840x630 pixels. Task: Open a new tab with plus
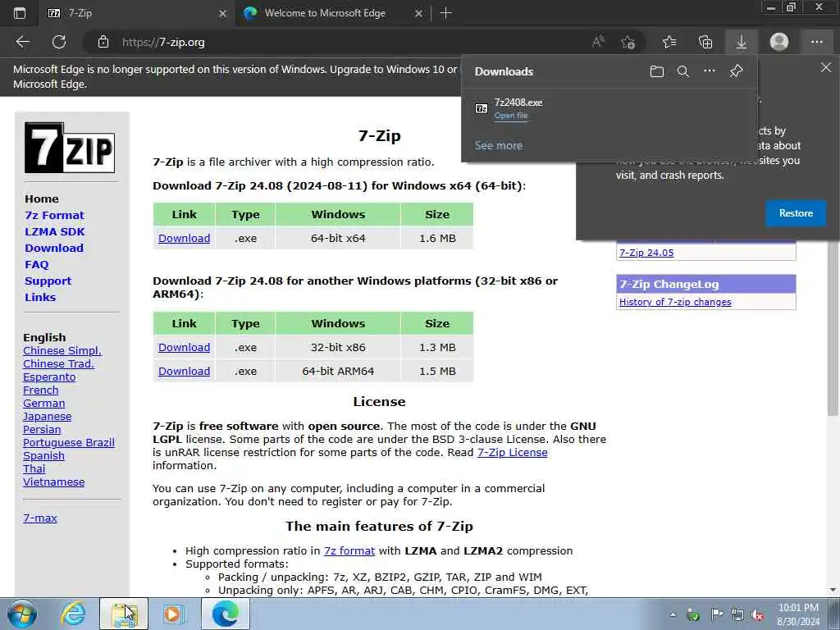coord(445,13)
